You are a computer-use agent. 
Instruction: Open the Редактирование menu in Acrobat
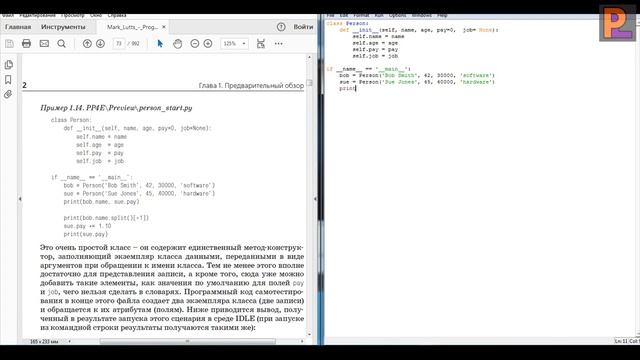37,16
